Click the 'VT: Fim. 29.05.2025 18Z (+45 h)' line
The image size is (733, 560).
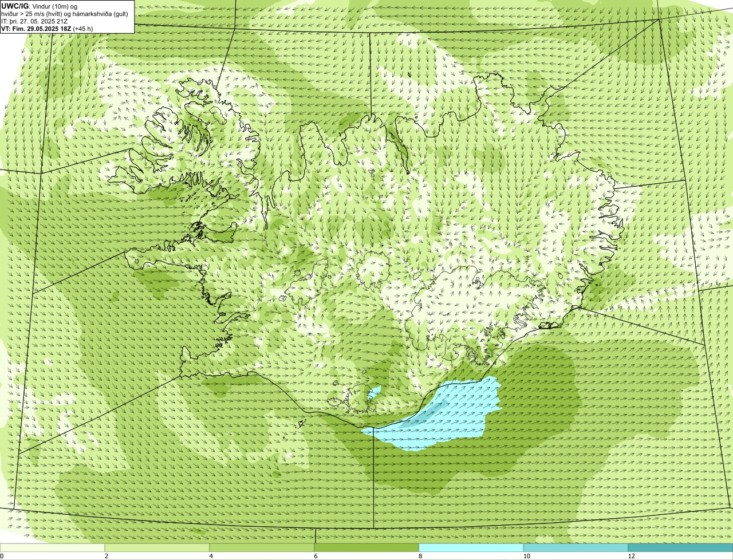47,29
